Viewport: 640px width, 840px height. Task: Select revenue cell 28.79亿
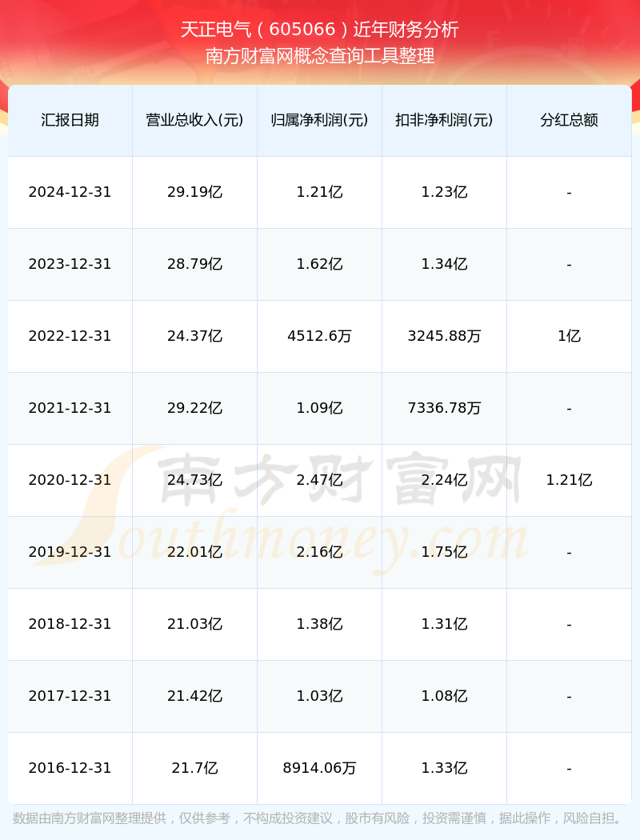tap(195, 264)
